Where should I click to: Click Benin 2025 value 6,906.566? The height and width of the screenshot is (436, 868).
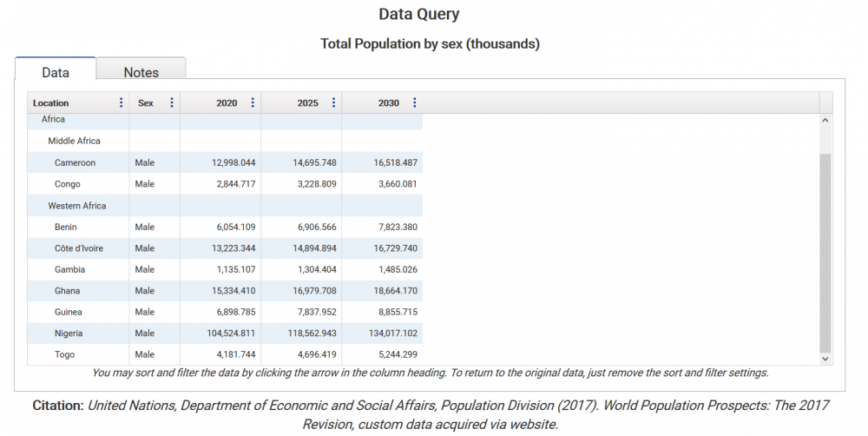coord(317,228)
